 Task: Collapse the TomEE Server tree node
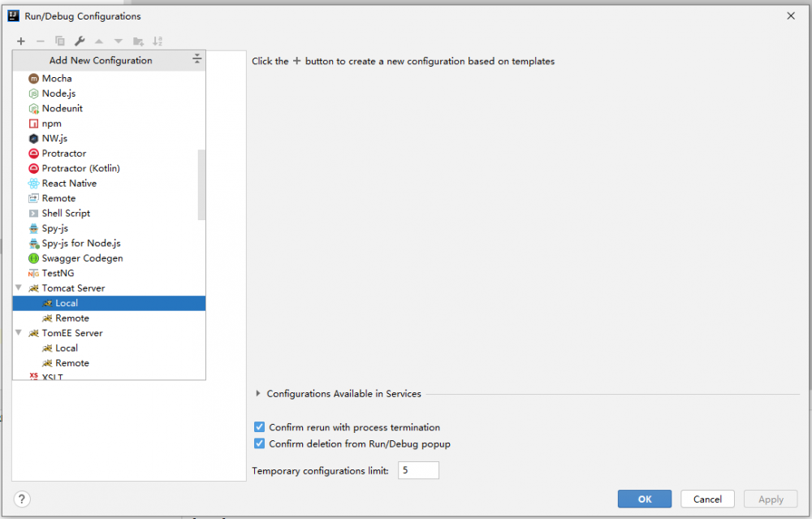pos(19,333)
